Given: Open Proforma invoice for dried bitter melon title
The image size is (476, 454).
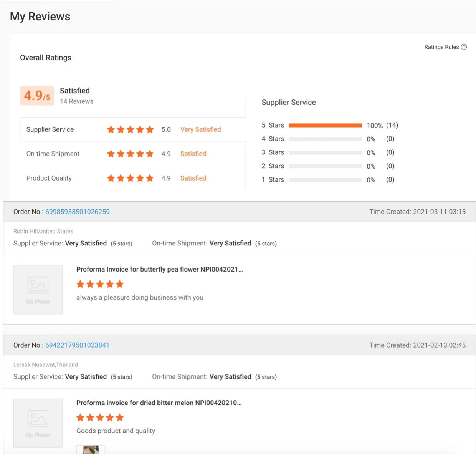Looking at the screenshot, I should (159, 403).
